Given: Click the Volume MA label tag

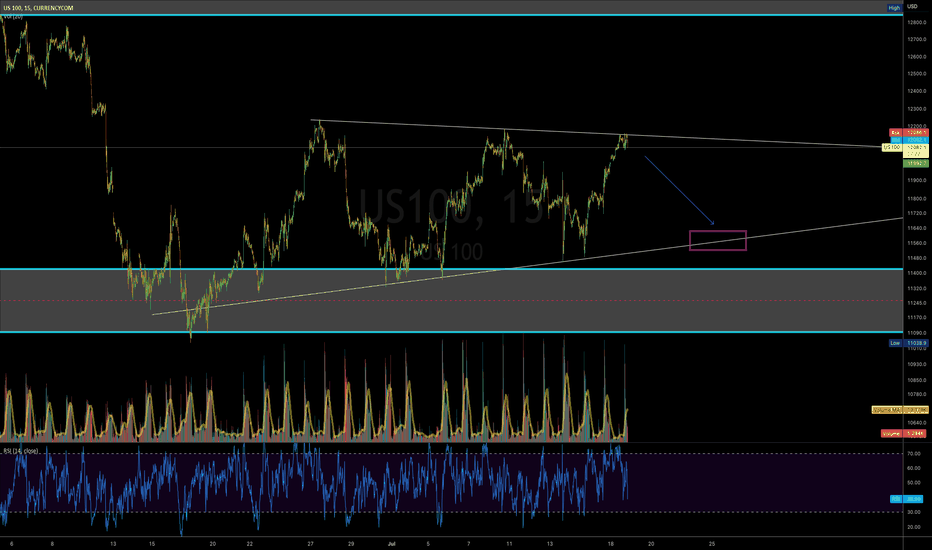Looking at the screenshot, I should [x=900, y=410].
